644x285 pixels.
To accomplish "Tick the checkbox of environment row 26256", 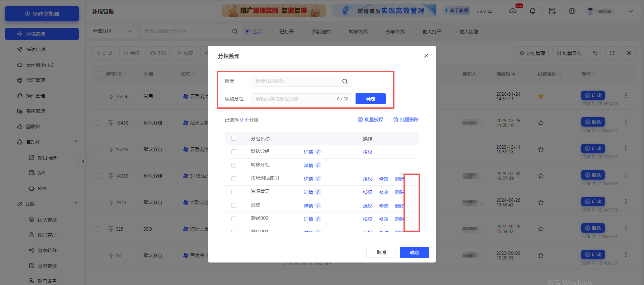I will pyautogui.click(x=98, y=96).
